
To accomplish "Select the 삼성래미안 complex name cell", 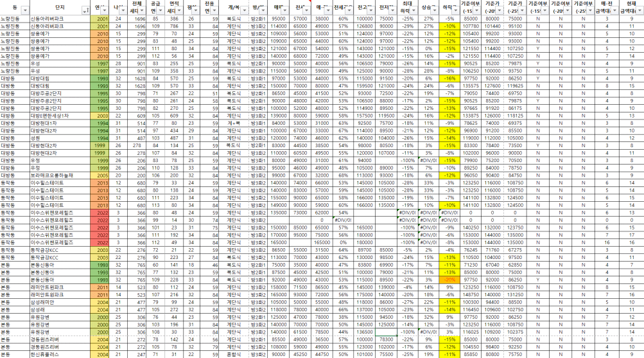I will (60, 302).
